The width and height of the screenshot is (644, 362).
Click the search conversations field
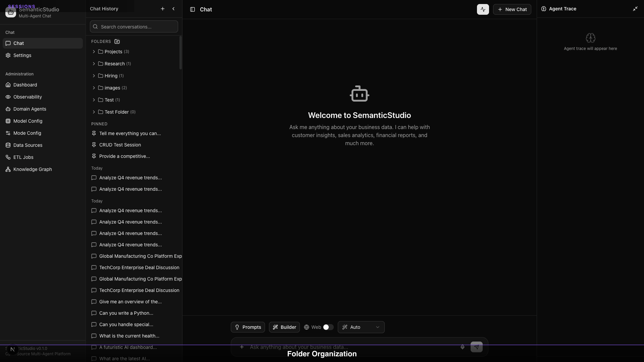pos(133,26)
